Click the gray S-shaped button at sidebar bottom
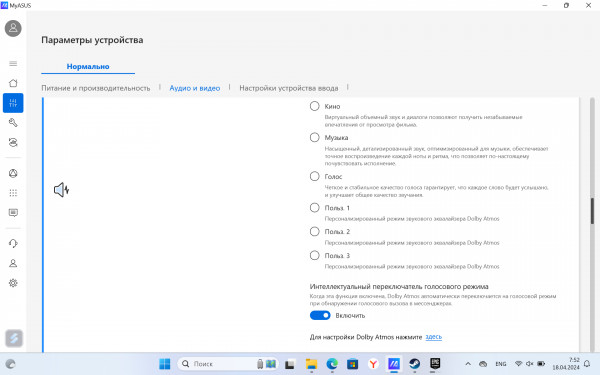600x375 pixels. (14, 338)
